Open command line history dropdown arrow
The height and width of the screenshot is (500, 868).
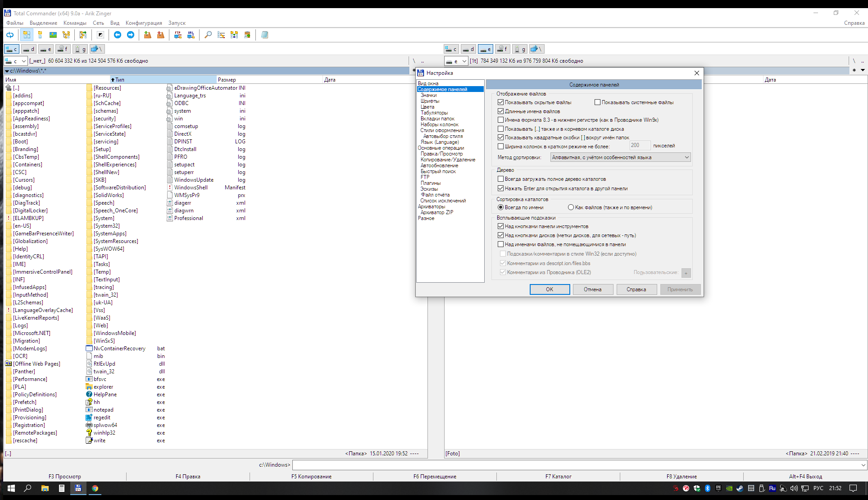pyautogui.click(x=863, y=465)
